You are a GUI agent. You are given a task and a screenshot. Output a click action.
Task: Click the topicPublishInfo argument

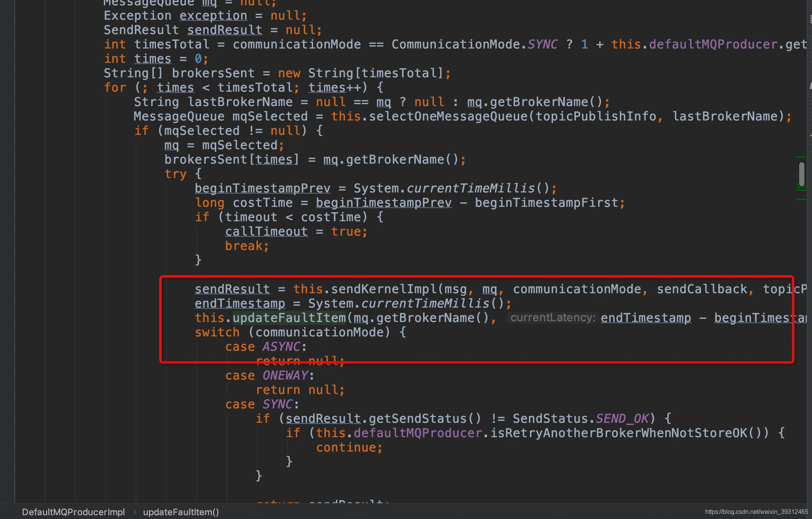596,116
